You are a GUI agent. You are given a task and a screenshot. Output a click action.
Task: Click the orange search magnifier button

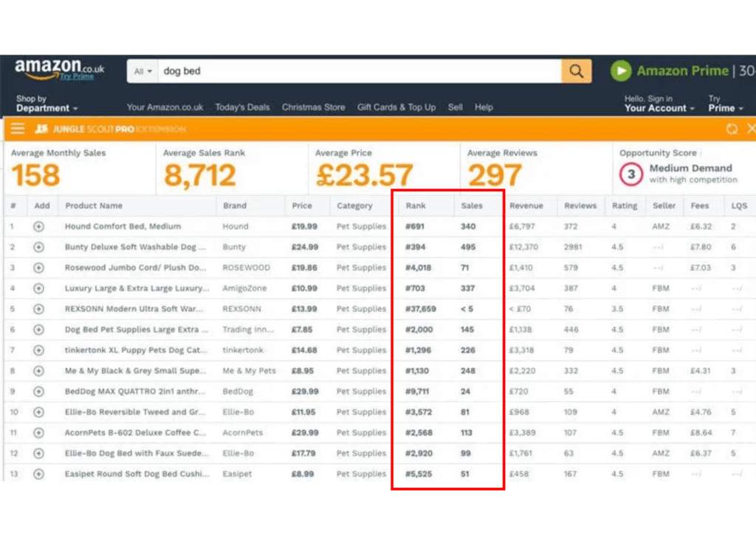[x=576, y=71]
